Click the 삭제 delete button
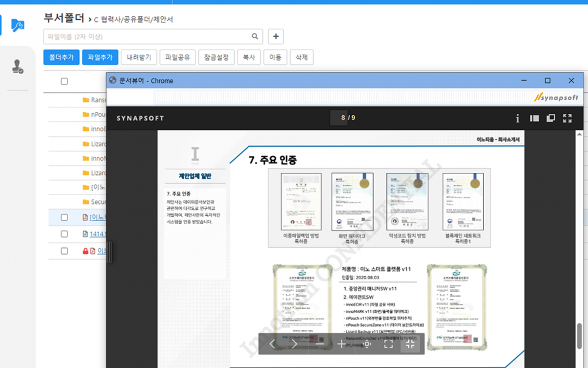 click(302, 57)
